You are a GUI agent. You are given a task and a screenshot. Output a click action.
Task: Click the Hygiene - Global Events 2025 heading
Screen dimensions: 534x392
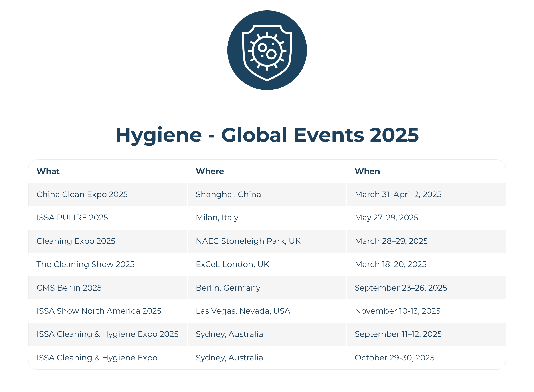(x=267, y=135)
